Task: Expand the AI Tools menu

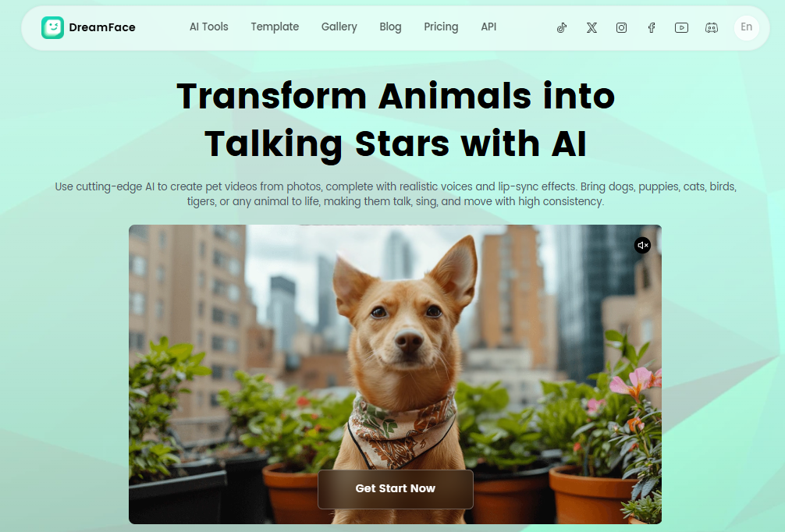Action: pyautogui.click(x=209, y=27)
